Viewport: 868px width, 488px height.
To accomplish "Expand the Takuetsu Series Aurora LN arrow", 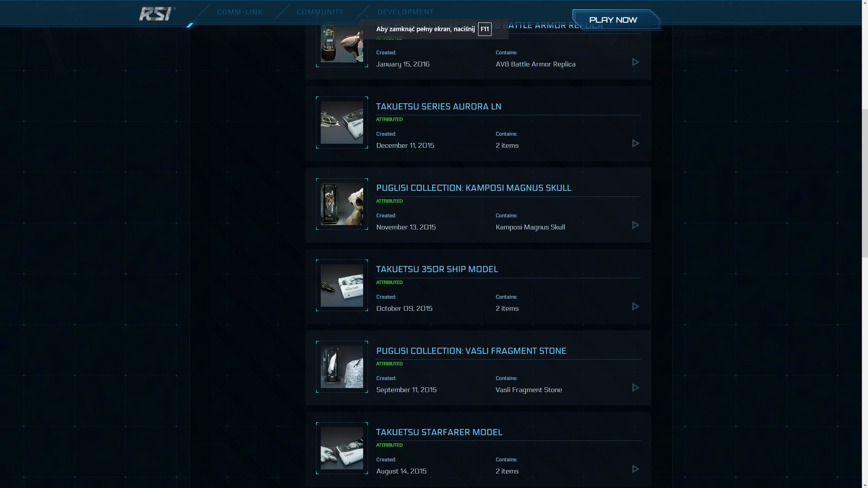I will [636, 143].
